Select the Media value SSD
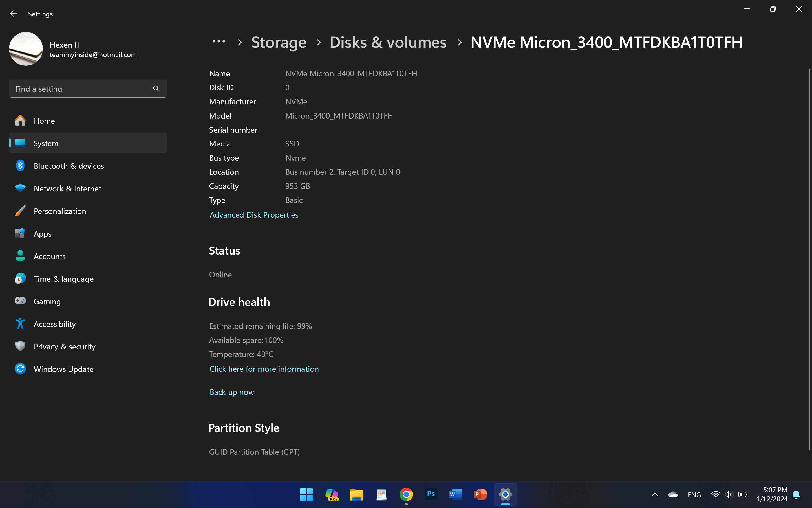 (292, 144)
